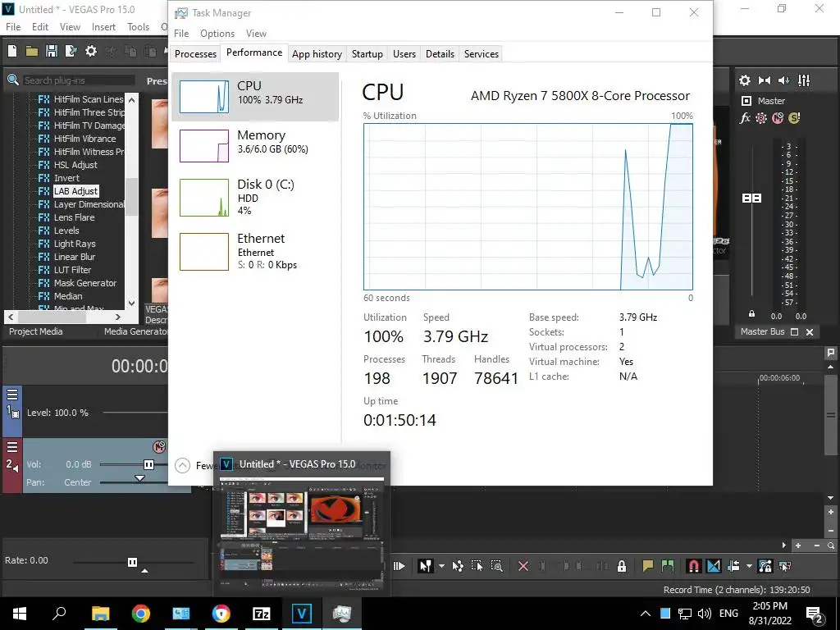Open the Services tab
This screenshot has width=840, height=630.
pyautogui.click(x=481, y=53)
